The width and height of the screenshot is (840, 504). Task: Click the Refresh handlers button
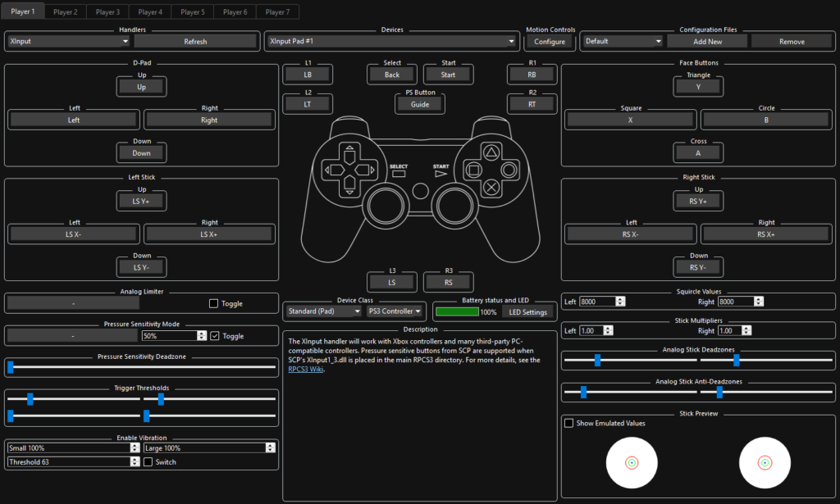[195, 41]
